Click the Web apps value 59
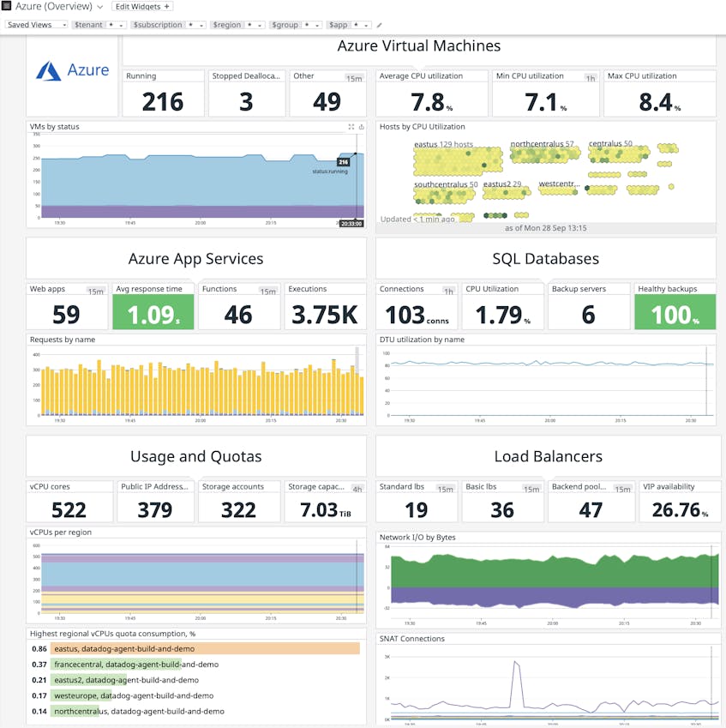Image resolution: width=726 pixels, height=728 pixels. [66, 315]
